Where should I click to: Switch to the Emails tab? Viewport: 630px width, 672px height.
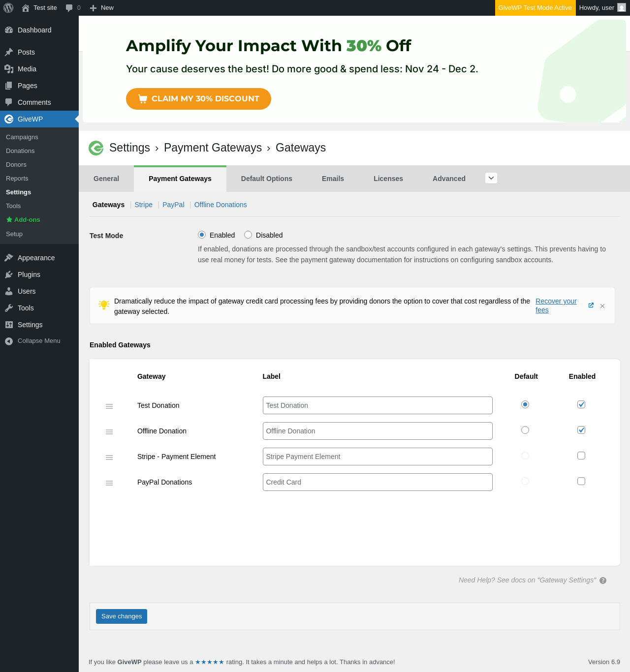tap(333, 179)
